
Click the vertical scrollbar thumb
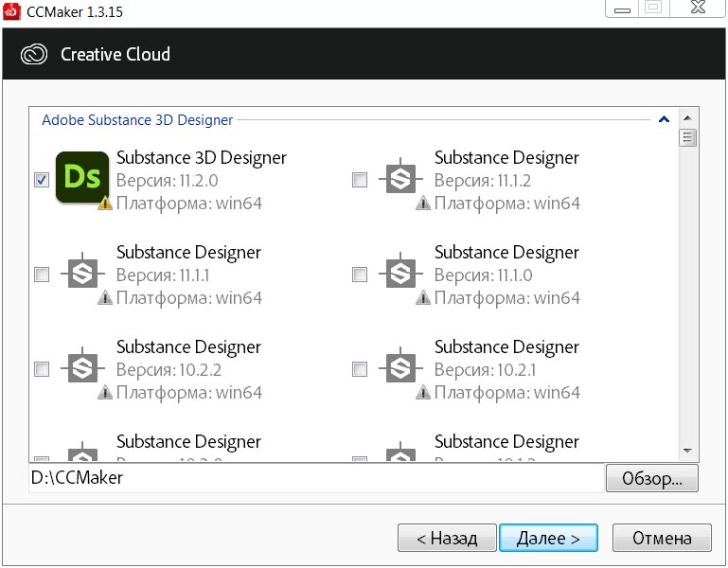point(687,137)
